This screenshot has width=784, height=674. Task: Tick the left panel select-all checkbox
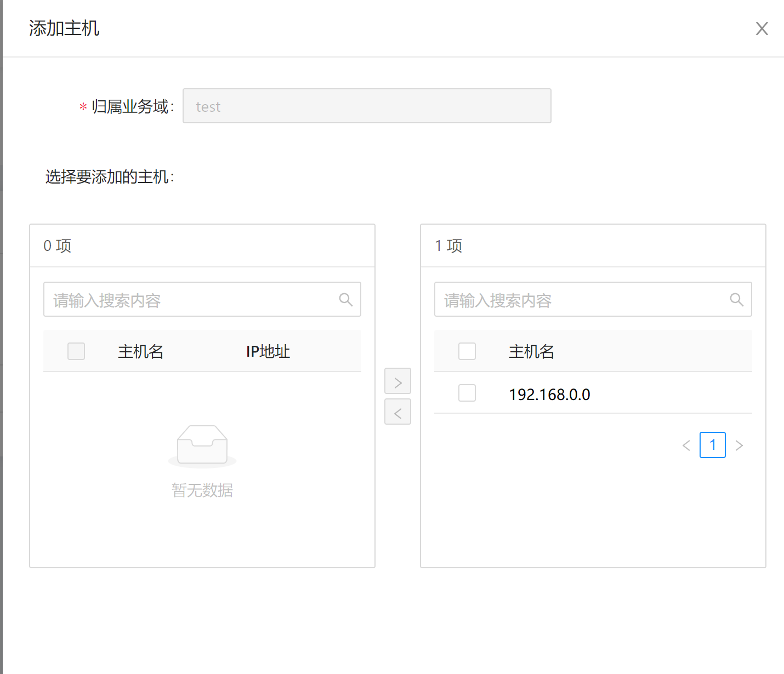(x=76, y=351)
